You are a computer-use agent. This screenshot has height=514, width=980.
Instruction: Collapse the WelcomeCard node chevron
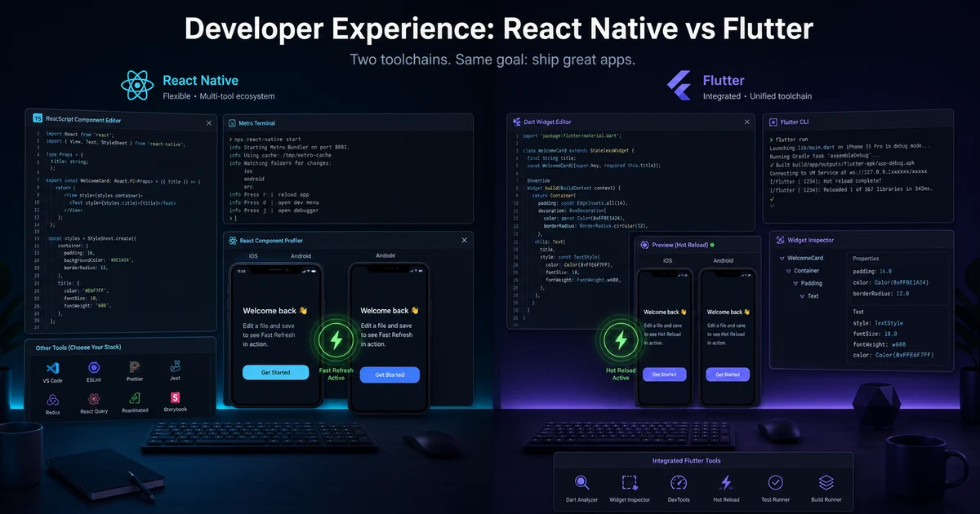click(x=782, y=259)
